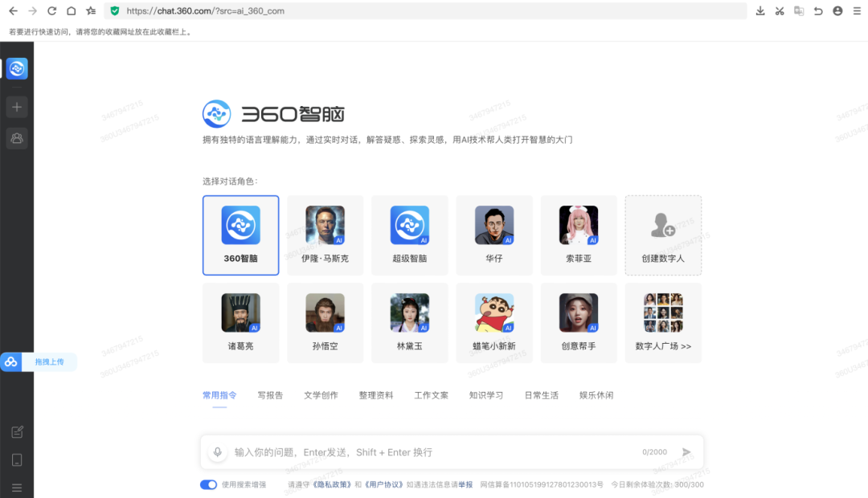Switch to 常用指令 tab
The image size is (868, 498).
coord(219,395)
